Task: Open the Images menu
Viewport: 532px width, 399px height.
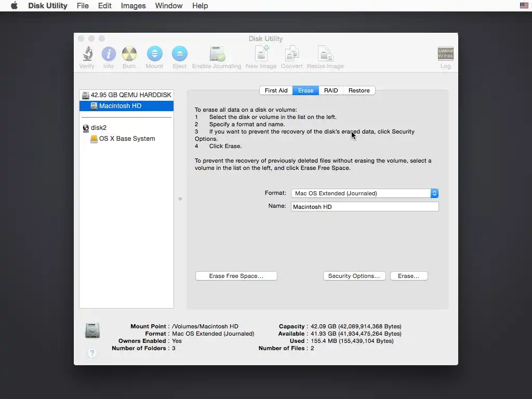Action: (x=133, y=5)
